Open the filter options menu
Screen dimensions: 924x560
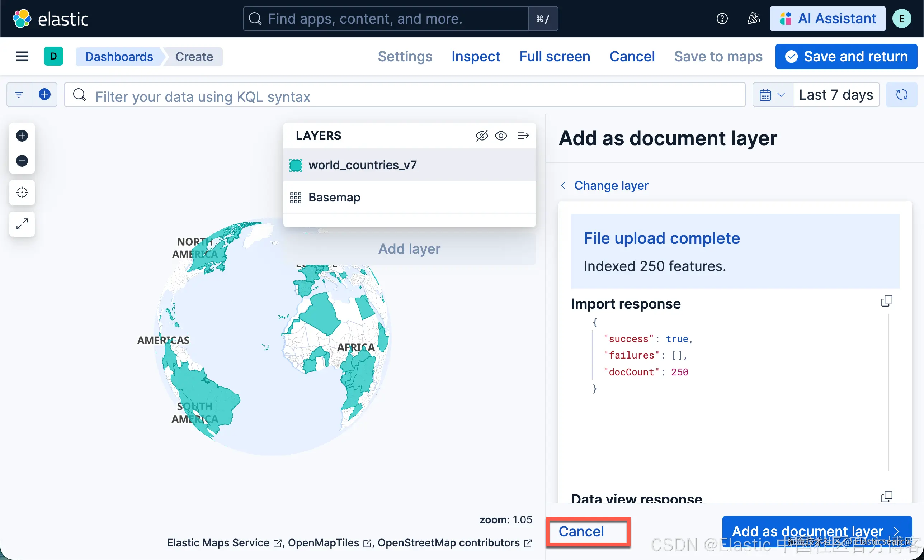pos(19,94)
